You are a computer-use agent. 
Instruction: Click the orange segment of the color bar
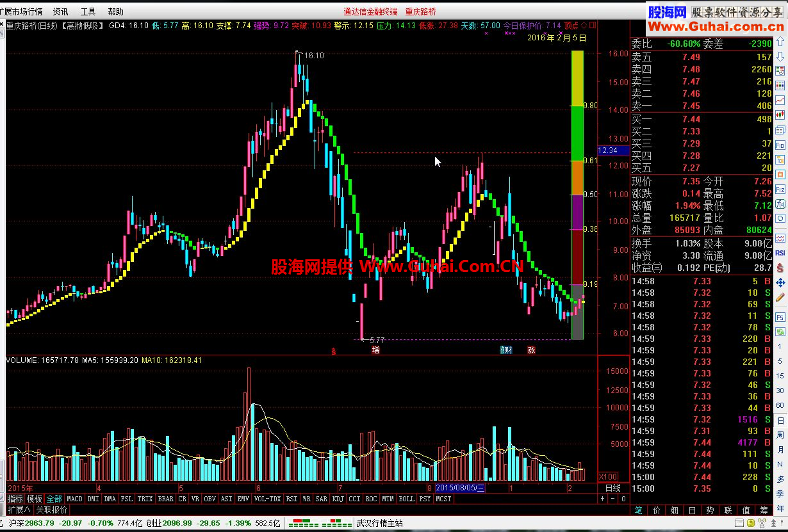pyautogui.click(x=577, y=178)
